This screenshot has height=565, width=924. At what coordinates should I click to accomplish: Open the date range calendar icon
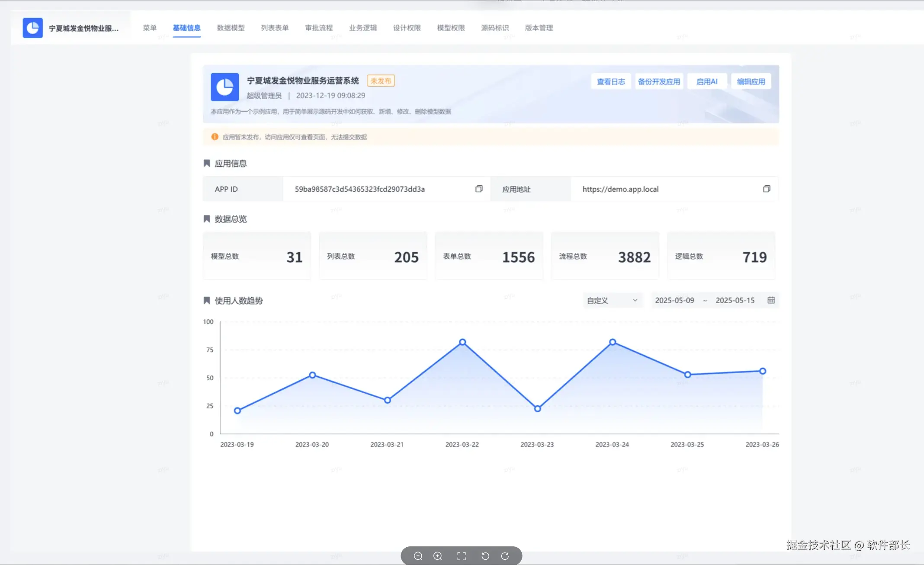pyautogui.click(x=771, y=300)
